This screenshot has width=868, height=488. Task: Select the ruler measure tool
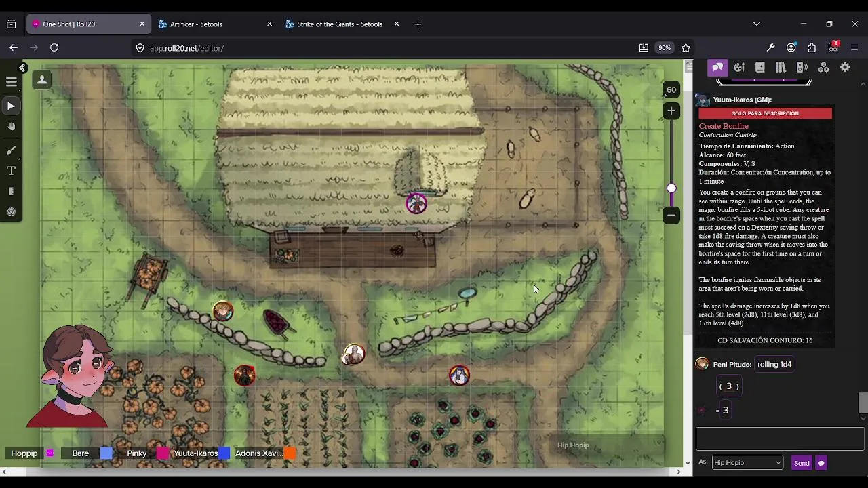(x=12, y=192)
